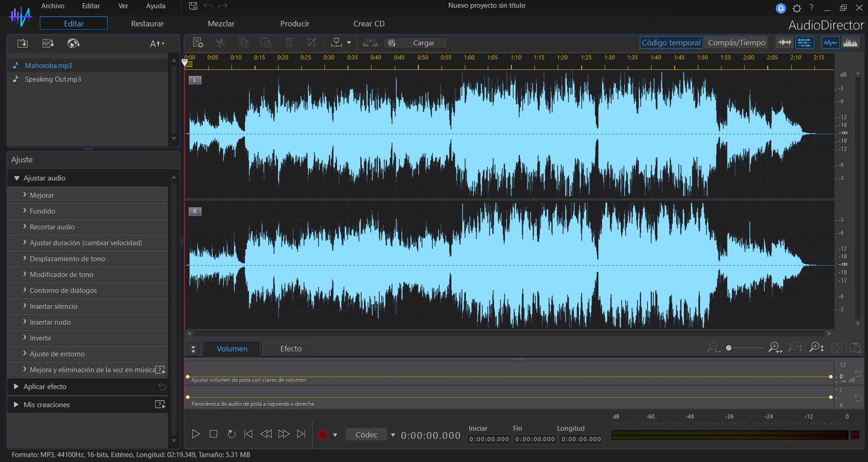The image size is (868, 462).
Task: Switch to the Restaurar room
Action: click(x=147, y=24)
